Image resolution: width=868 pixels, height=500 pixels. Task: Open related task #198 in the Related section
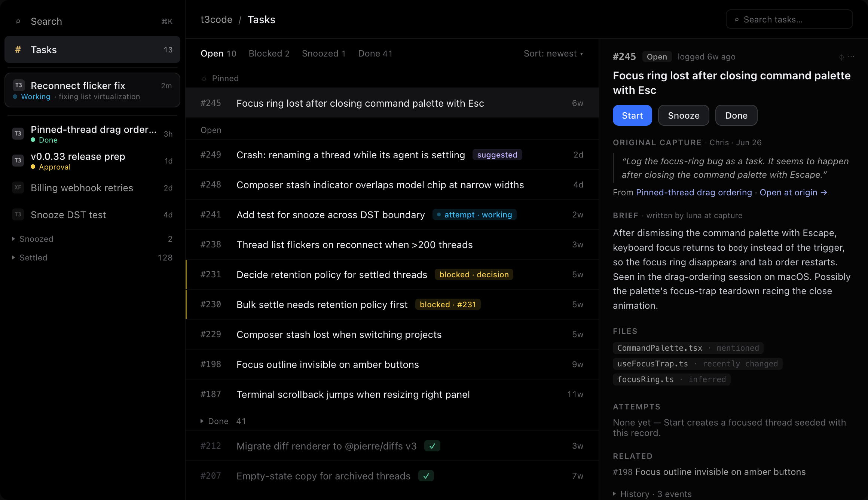709,472
